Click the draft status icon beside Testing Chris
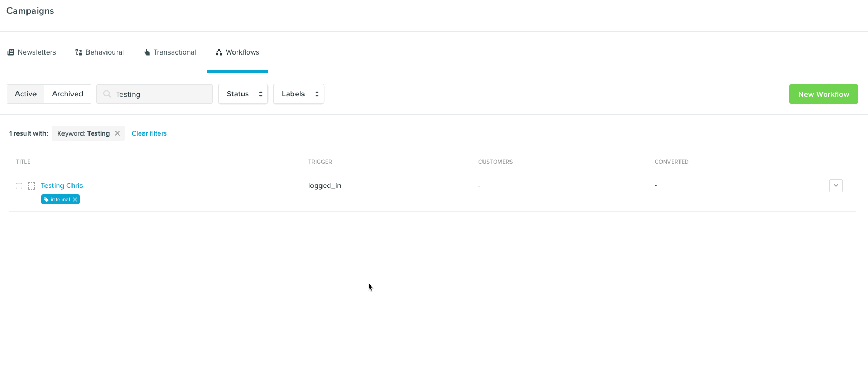868x376 pixels. [32, 186]
